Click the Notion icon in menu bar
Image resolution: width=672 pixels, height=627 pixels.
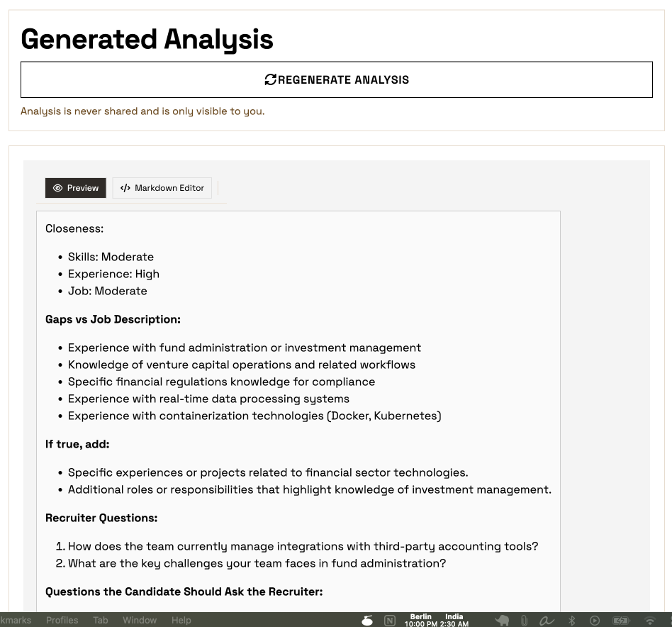[x=390, y=621]
